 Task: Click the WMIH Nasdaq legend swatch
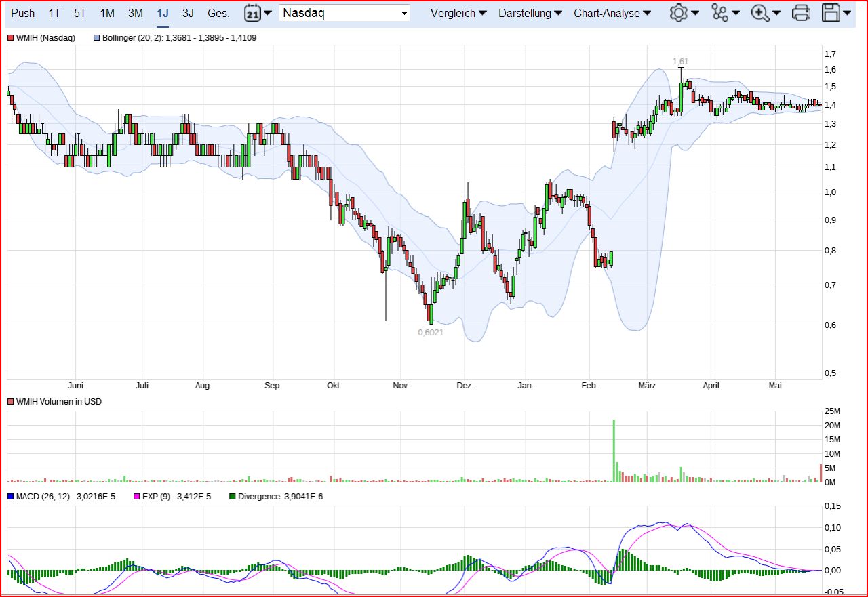[x=10, y=38]
